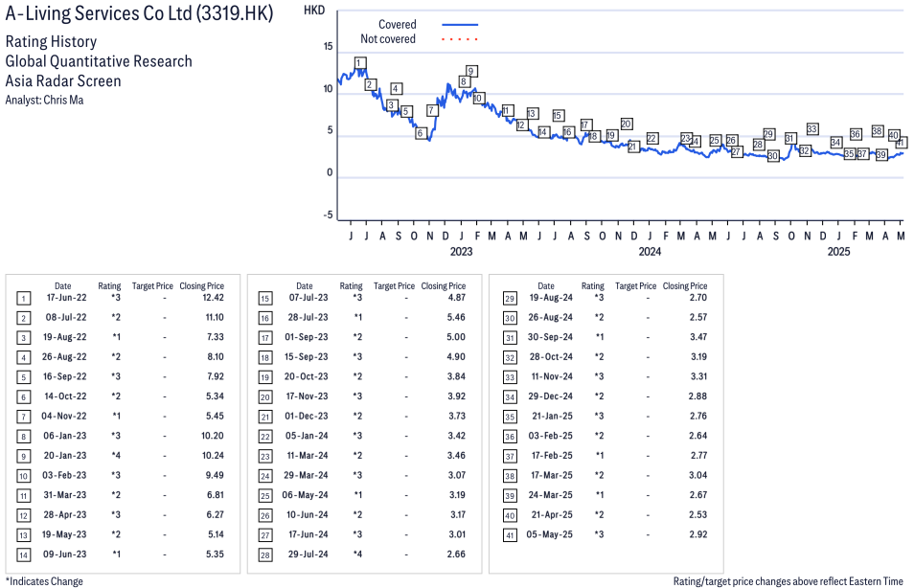Click the date 17-Jun-22 in table
This screenshot has height=588, width=914.
(66, 297)
